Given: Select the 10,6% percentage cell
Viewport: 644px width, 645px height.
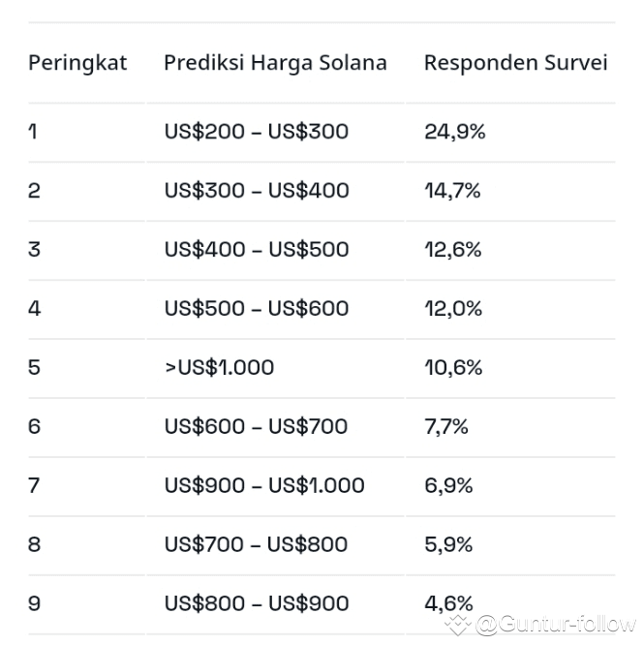Looking at the screenshot, I should pos(452,368).
